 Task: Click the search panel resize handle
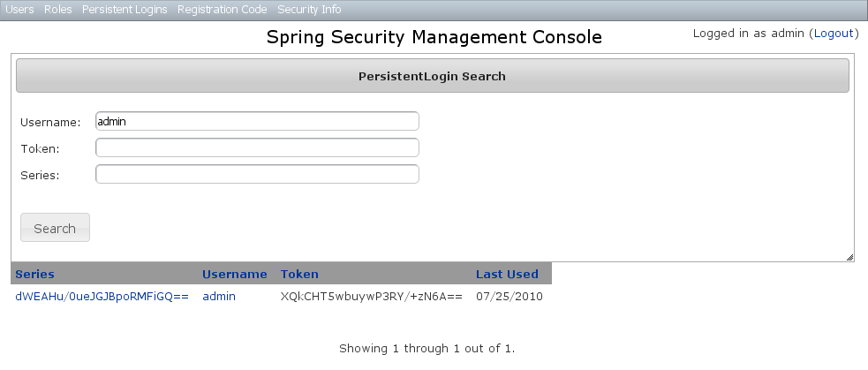849,257
